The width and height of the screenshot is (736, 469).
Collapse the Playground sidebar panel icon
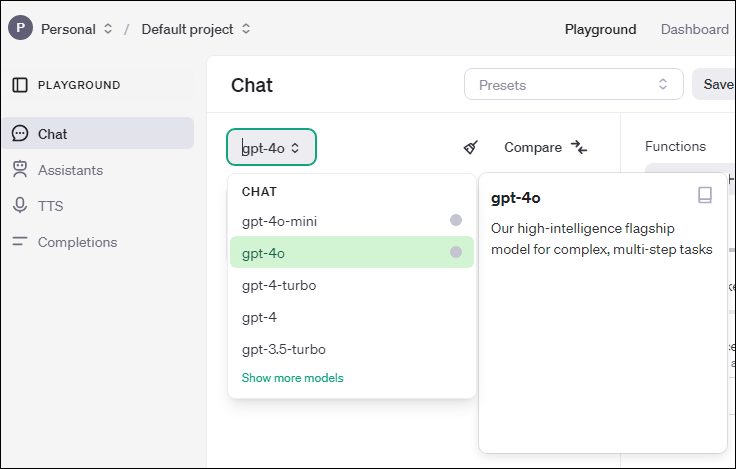pyautogui.click(x=20, y=85)
